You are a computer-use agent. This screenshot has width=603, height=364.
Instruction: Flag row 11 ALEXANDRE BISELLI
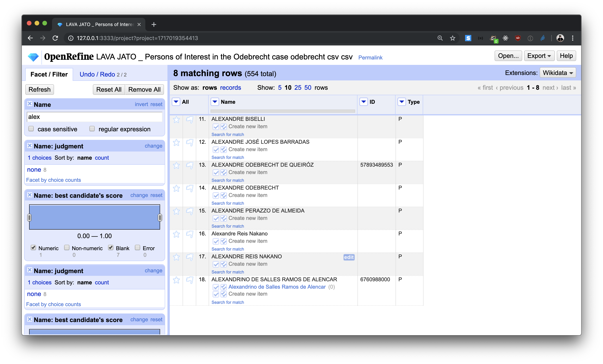click(190, 120)
